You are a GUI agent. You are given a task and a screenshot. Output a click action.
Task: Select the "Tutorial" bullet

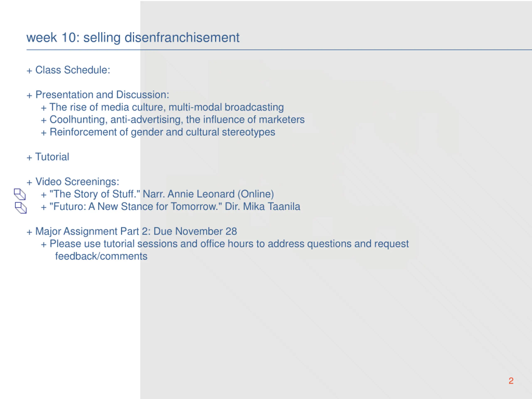click(52, 157)
